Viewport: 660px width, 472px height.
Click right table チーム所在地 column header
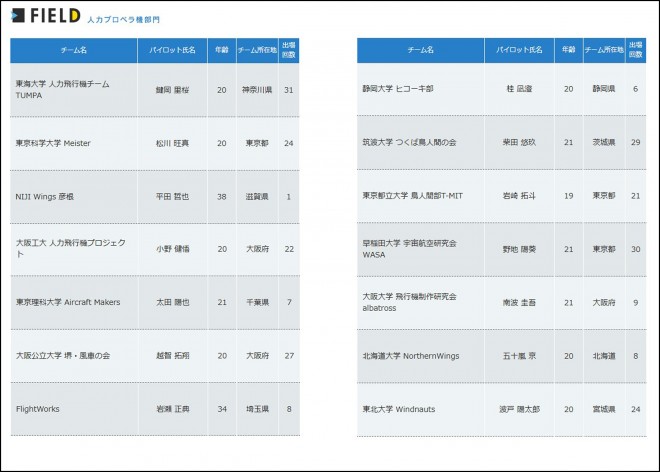coord(603,50)
